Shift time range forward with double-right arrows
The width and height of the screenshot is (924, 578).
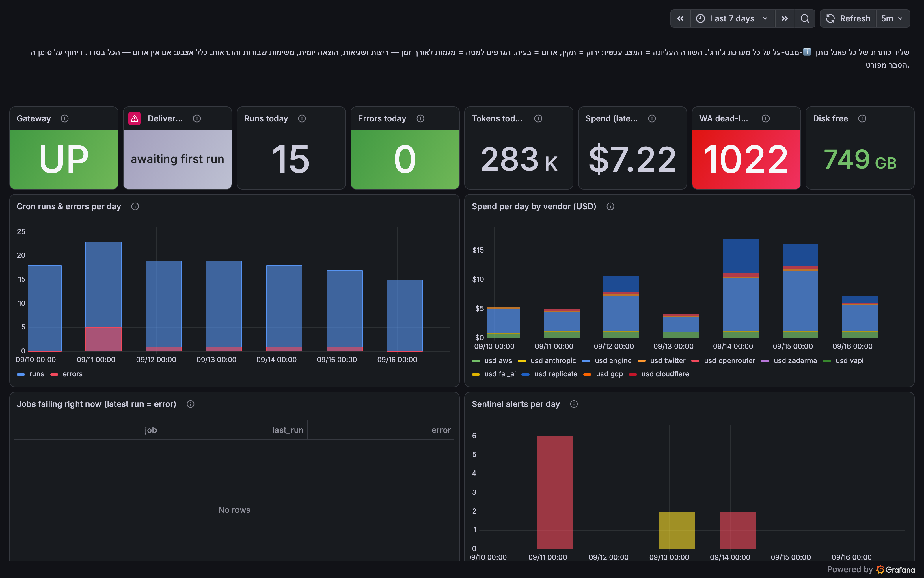(785, 18)
